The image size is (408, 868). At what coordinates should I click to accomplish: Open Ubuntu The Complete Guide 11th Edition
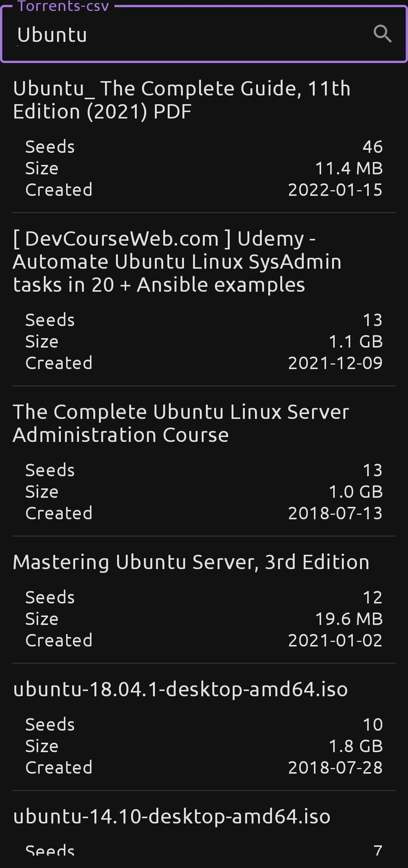click(182, 100)
